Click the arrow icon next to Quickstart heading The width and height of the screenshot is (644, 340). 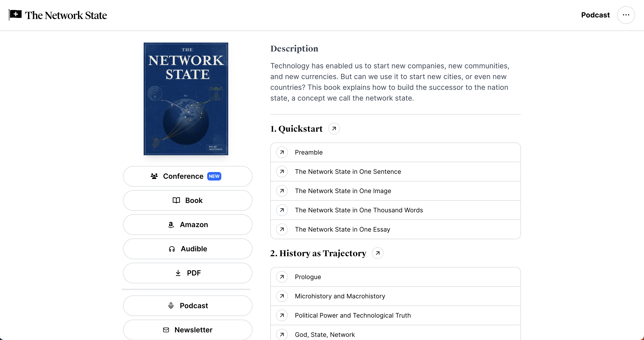click(334, 129)
